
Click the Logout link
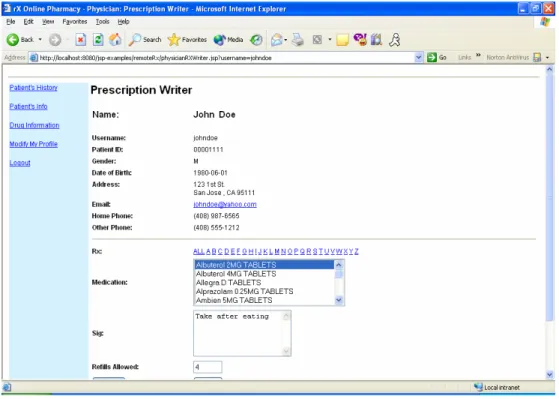pos(20,163)
